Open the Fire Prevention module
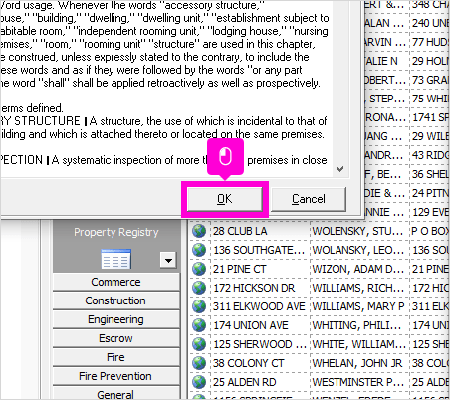 (116, 376)
